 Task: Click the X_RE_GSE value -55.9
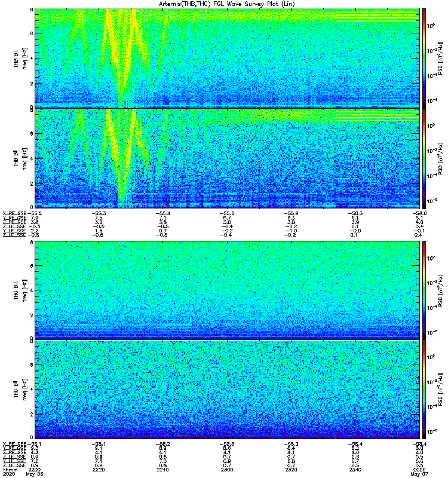tap(291, 213)
